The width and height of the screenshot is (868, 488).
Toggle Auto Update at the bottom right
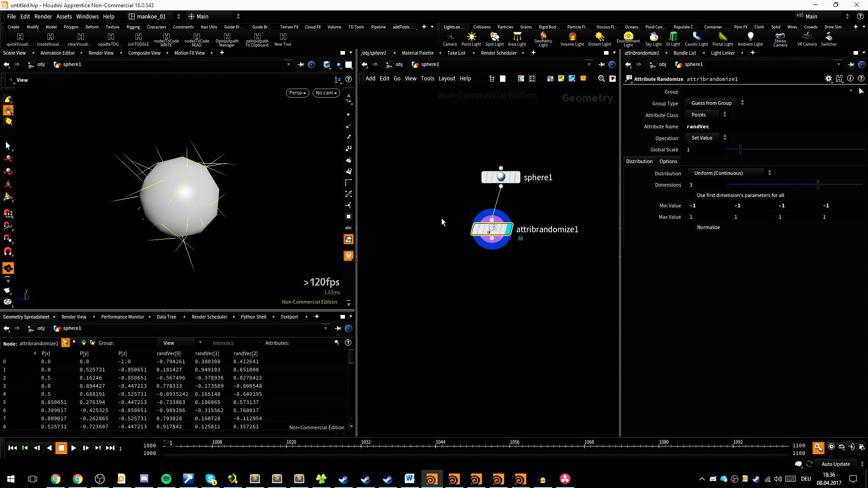tap(835, 464)
